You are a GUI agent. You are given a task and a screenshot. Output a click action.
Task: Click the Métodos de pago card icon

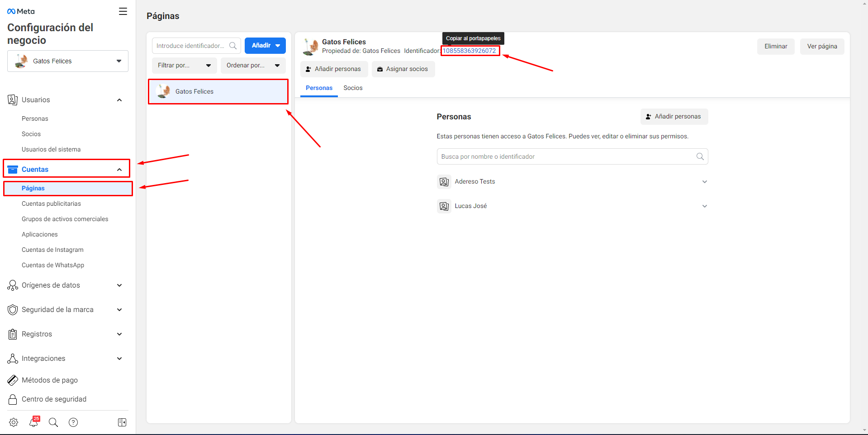[13, 380]
